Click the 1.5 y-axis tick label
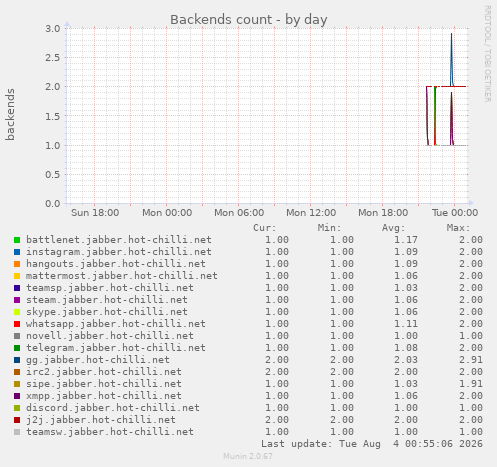497x467 pixels. click(53, 116)
